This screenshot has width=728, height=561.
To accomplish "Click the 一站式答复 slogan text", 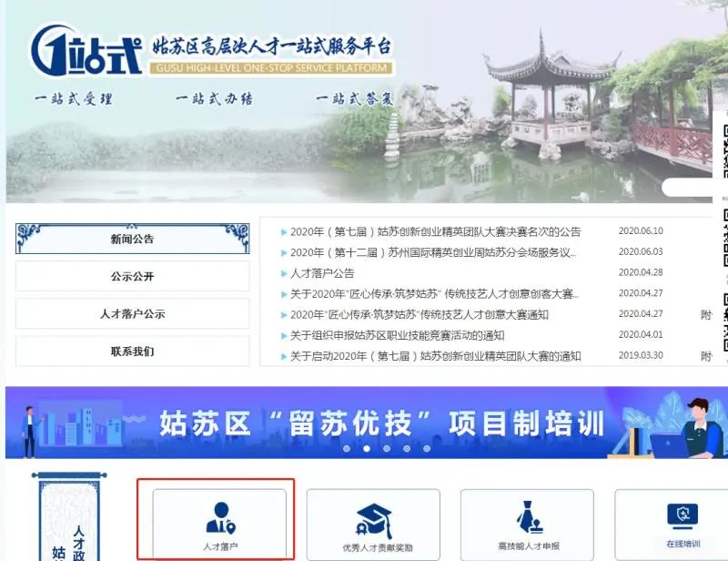I will pyautogui.click(x=354, y=98).
